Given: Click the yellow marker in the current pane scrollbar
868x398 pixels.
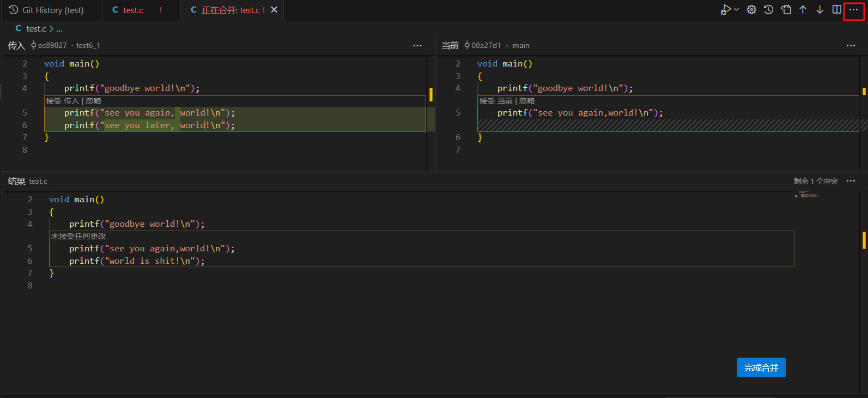Looking at the screenshot, I should [864, 91].
